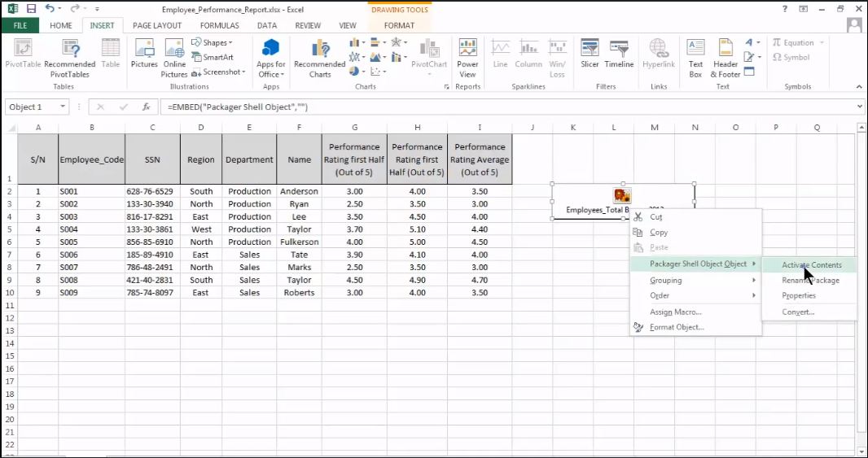Insert a Table from ribbon

(x=110, y=55)
